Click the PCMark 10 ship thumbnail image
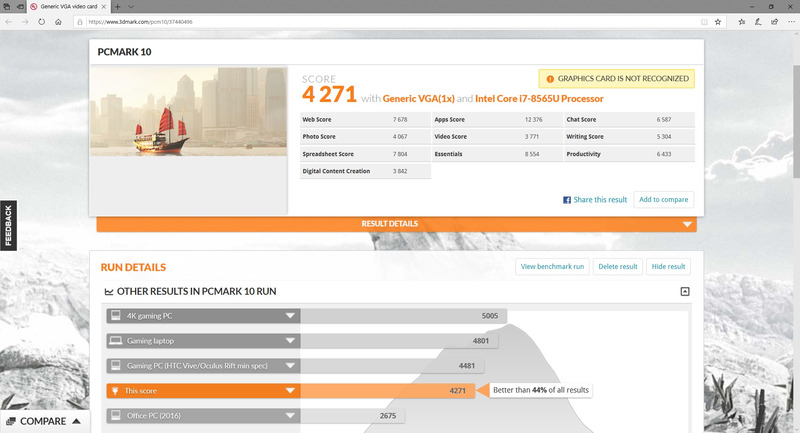Screen dimensions: 800x433 point(188,112)
